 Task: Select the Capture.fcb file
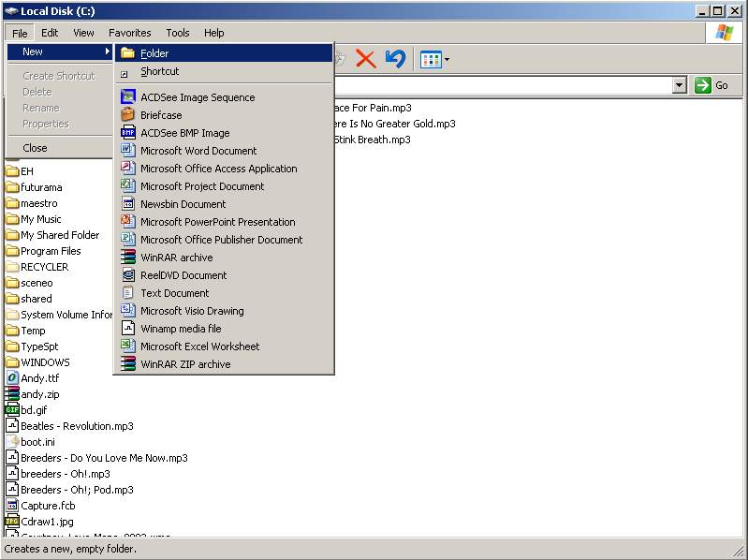40,506
